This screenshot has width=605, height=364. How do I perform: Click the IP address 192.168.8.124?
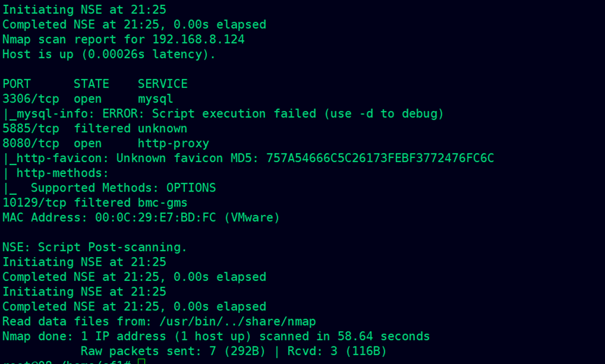[x=199, y=39]
